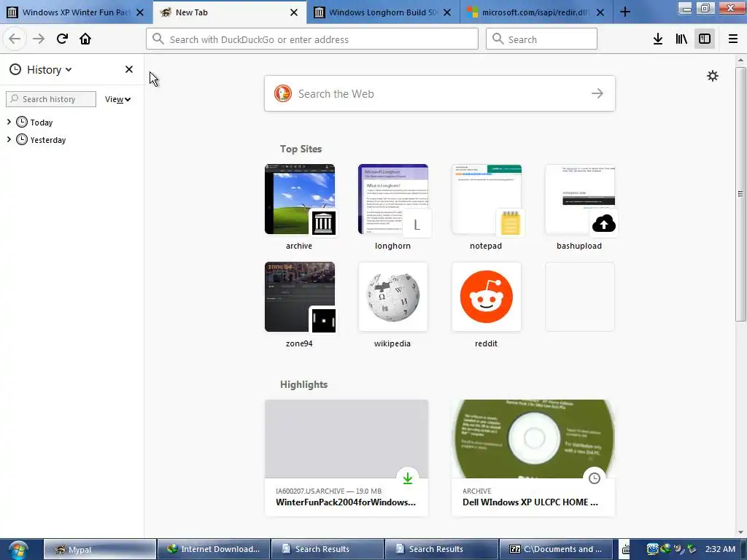Viewport: 747px width, 560px height.
Task: Go back using the back arrow button
Action: (15, 39)
